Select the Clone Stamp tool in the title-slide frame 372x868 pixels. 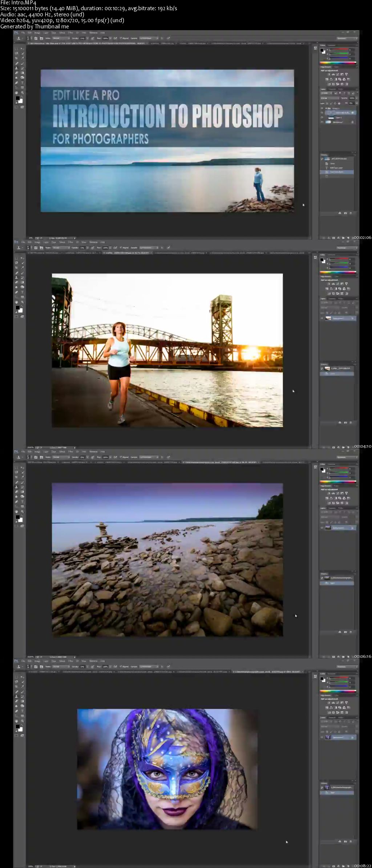[x=16, y=68]
